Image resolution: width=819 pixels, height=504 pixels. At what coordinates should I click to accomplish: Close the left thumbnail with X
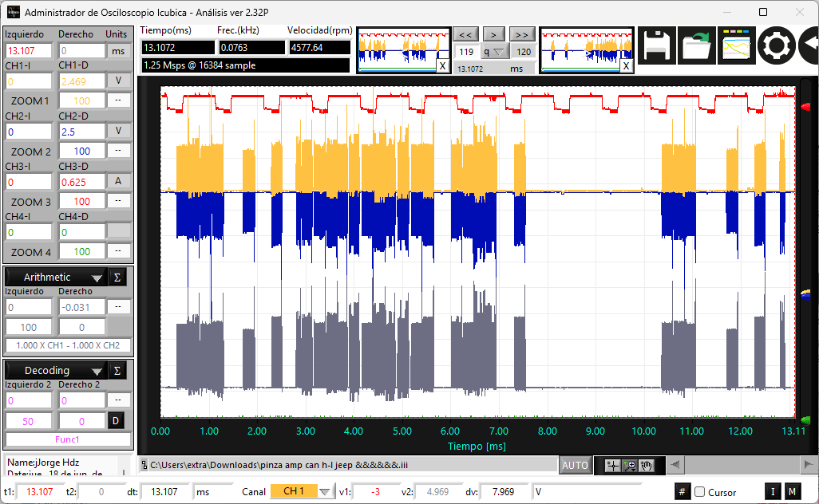coord(442,65)
